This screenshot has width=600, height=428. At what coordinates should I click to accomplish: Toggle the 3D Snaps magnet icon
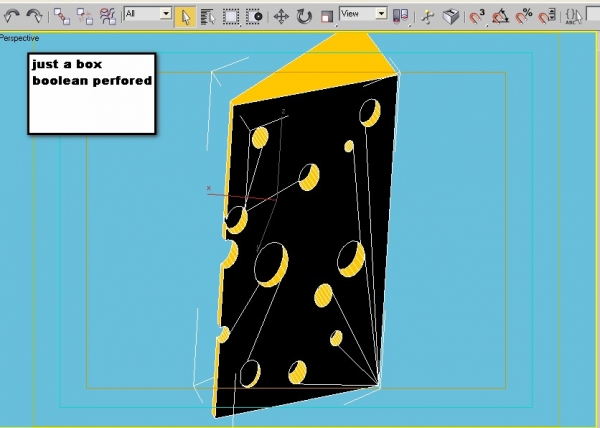477,17
